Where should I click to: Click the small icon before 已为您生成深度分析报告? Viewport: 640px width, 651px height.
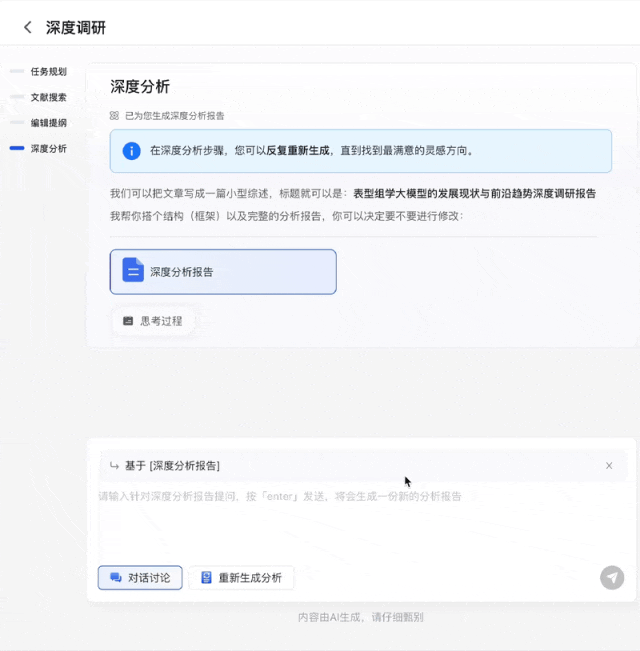click(x=115, y=116)
